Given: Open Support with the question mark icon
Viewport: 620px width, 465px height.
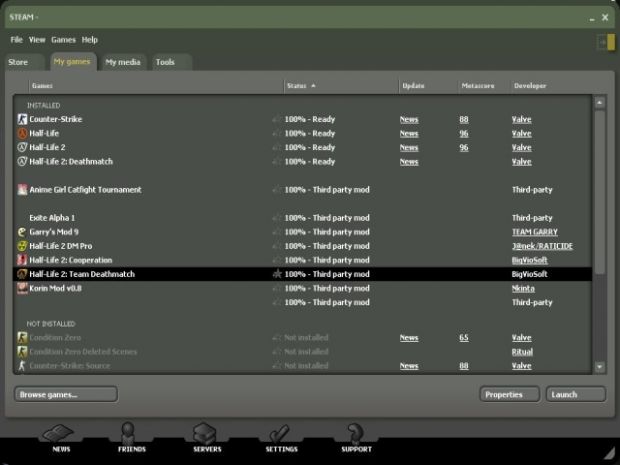Looking at the screenshot, I should pos(356,438).
